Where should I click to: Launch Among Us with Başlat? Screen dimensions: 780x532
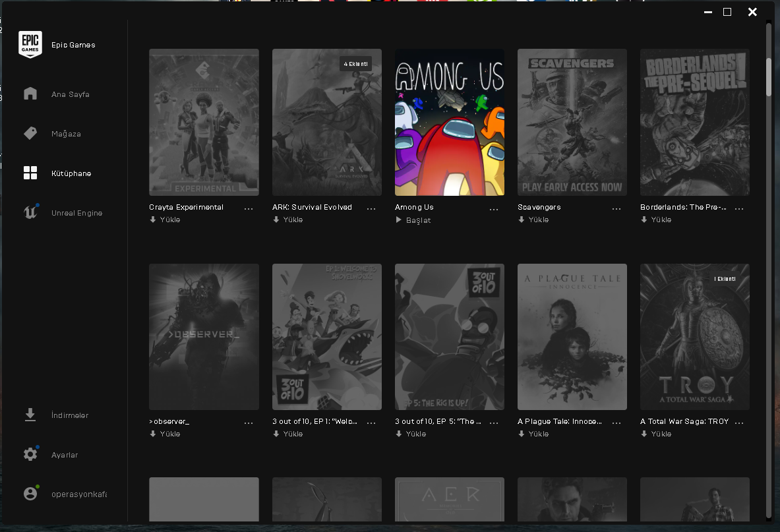click(413, 220)
